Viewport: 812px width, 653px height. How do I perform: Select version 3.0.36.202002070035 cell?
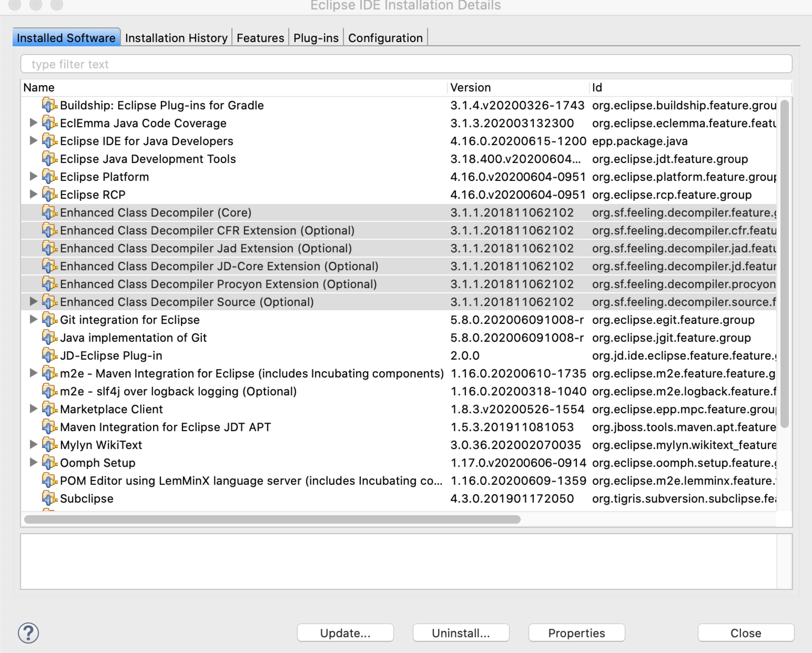click(x=516, y=445)
